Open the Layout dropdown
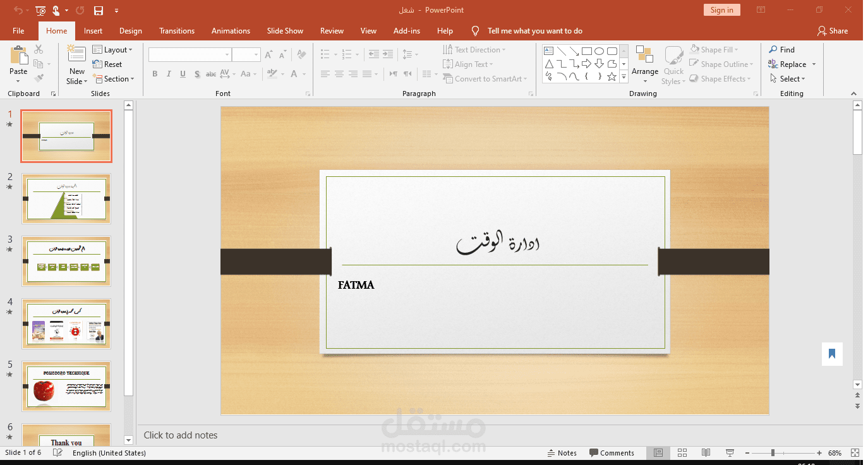The height and width of the screenshot is (465, 868). click(112, 49)
